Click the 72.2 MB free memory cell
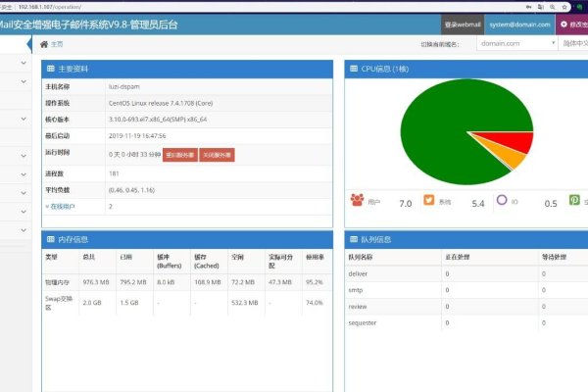This screenshot has height=392, width=588. (x=243, y=282)
